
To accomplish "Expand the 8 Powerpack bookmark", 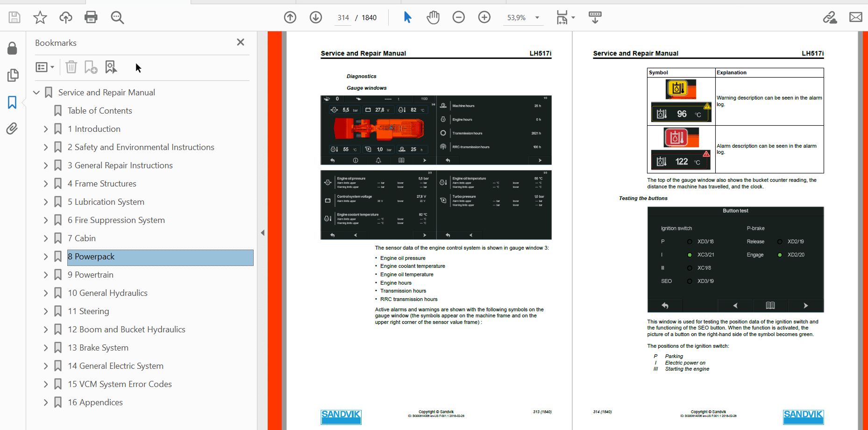I will click(46, 257).
